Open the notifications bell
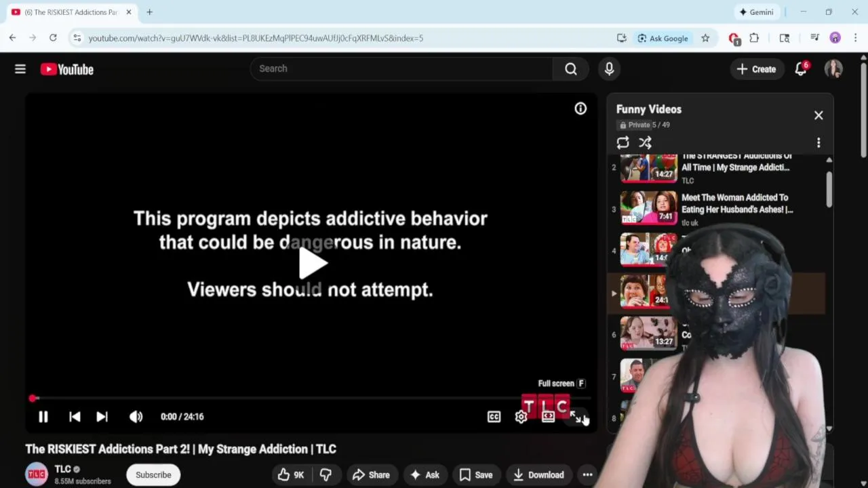The image size is (868, 488). point(801,69)
